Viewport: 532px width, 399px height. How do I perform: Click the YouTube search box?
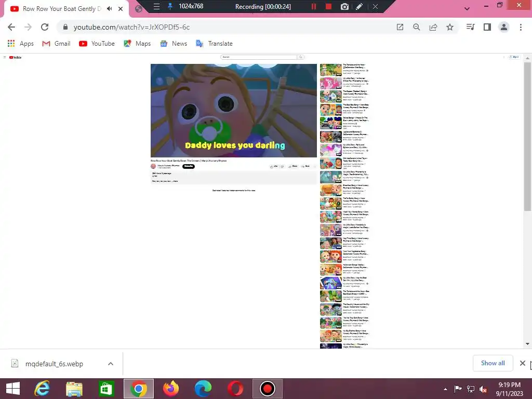[259, 57]
